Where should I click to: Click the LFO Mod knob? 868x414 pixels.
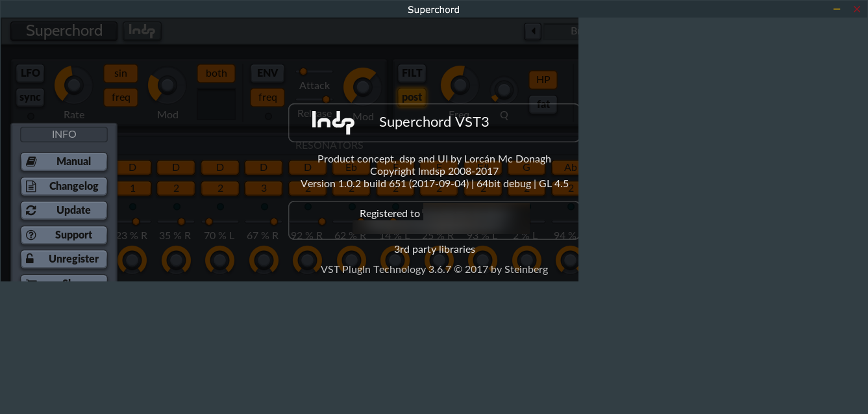pos(167,85)
